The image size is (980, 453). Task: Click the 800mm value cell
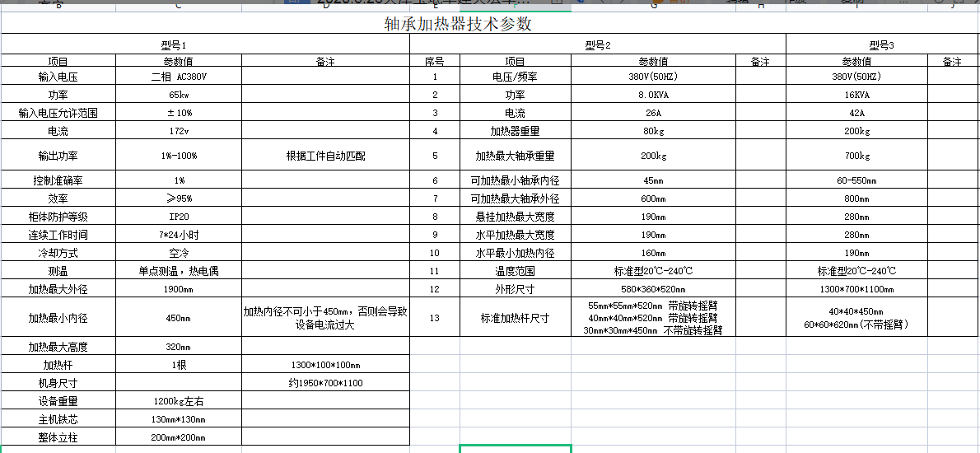[x=856, y=198]
